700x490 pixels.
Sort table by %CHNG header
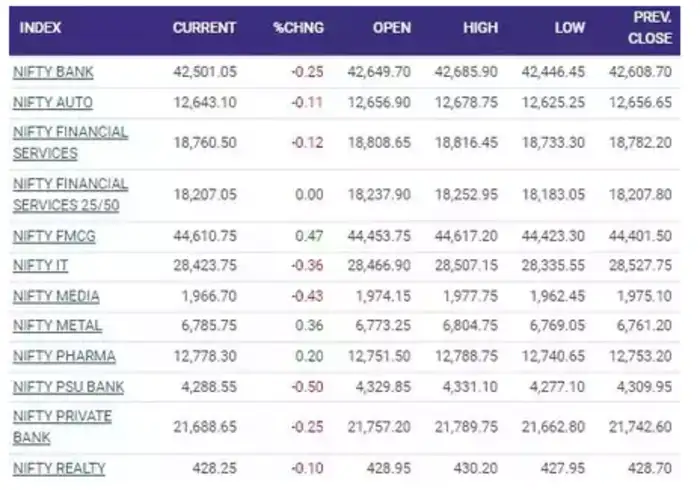pyautogui.click(x=298, y=28)
